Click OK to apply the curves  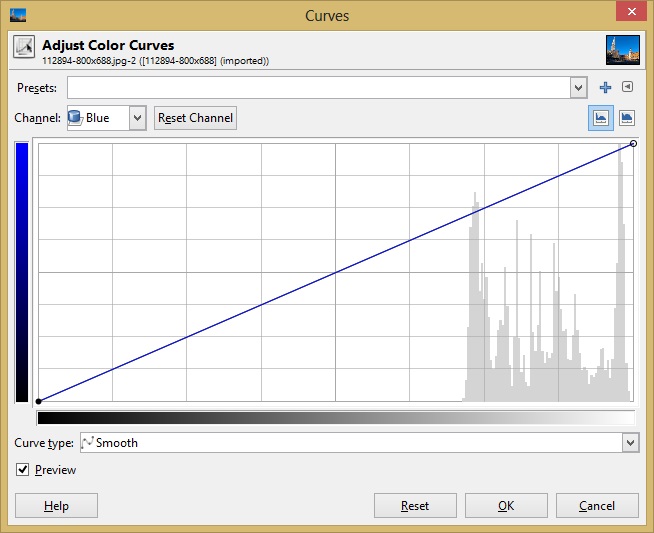(x=506, y=506)
